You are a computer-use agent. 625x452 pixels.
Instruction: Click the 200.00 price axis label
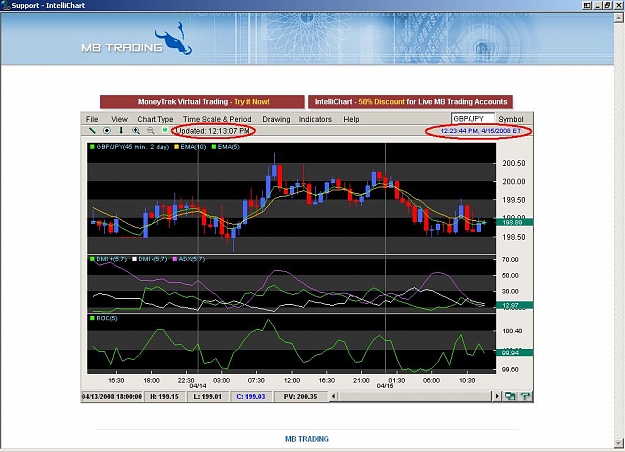pyautogui.click(x=514, y=181)
